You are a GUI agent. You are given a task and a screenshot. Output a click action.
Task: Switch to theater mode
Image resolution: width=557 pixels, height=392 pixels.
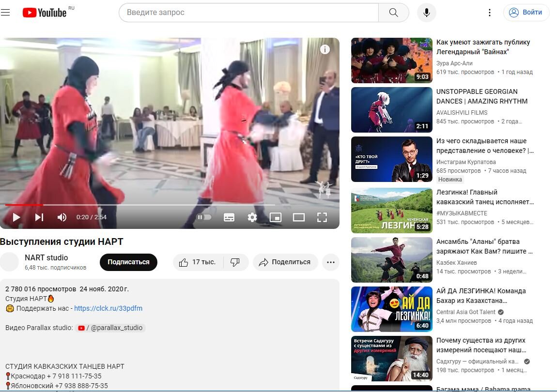[299, 217]
